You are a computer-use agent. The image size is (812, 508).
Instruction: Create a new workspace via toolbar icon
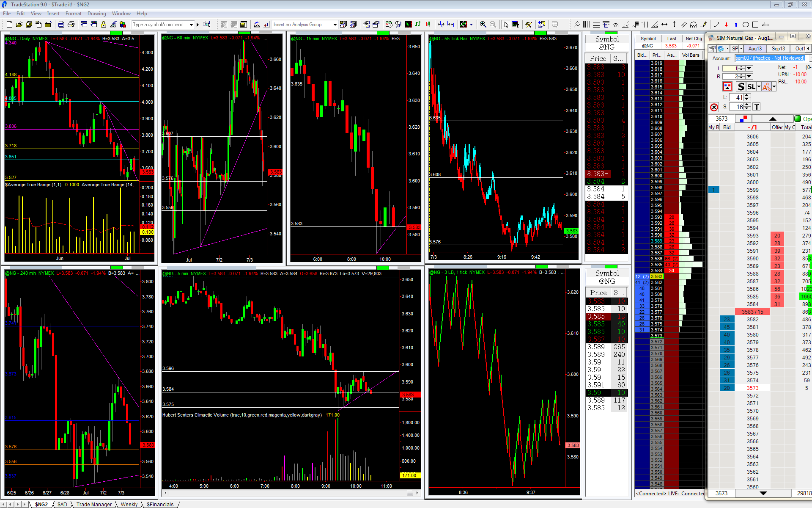point(9,25)
